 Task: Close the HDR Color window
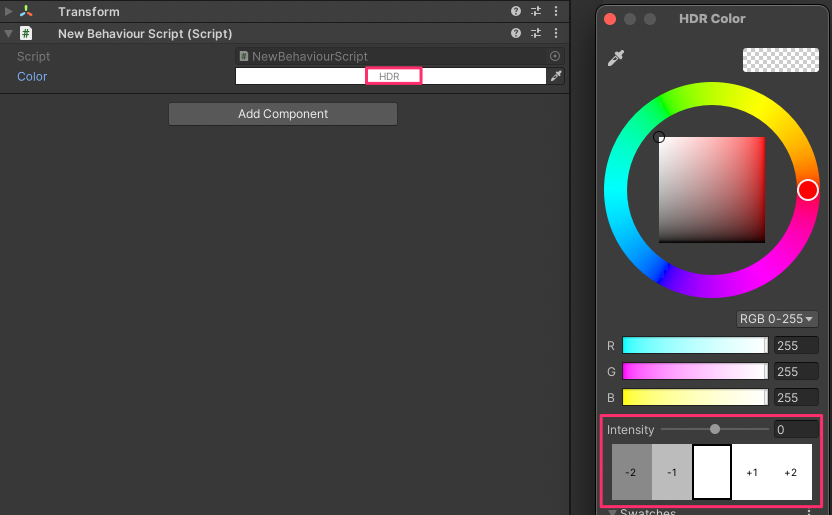tap(610, 19)
